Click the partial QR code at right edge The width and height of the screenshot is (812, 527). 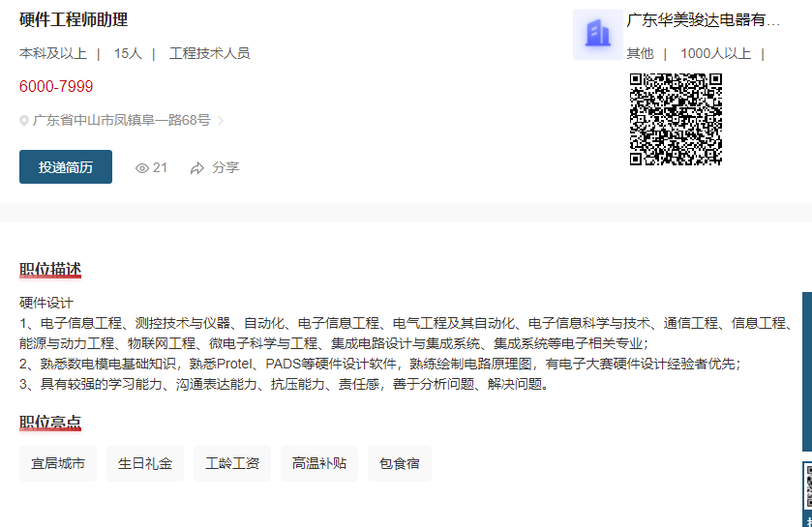click(x=808, y=486)
